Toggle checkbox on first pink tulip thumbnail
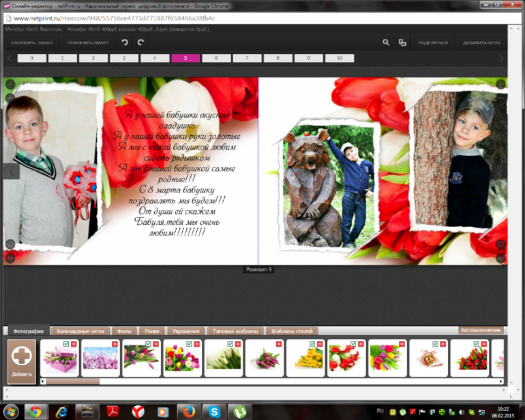The height and width of the screenshot is (420, 525). pyautogui.click(x=65, y=344)
